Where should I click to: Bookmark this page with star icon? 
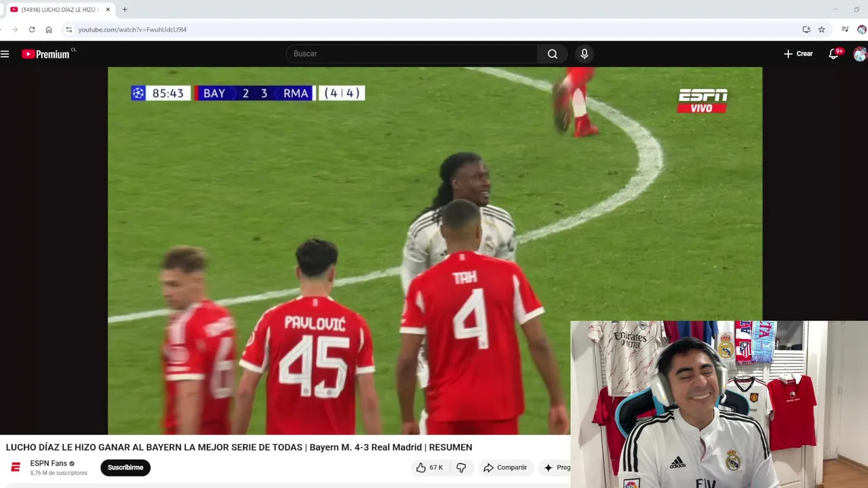822,29
